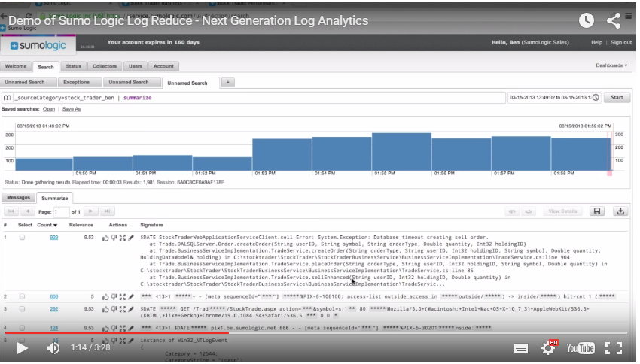
Task: Open count link 929
Action: click(54, 237)
